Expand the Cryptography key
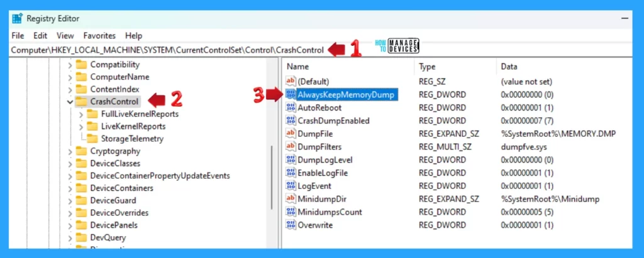This screenshot has height=258, width=644. [70, 151]
